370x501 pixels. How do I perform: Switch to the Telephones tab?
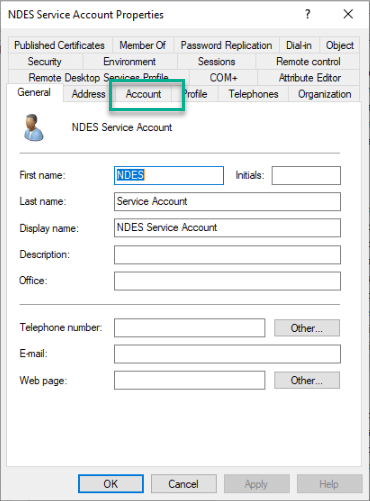(253, 94)
